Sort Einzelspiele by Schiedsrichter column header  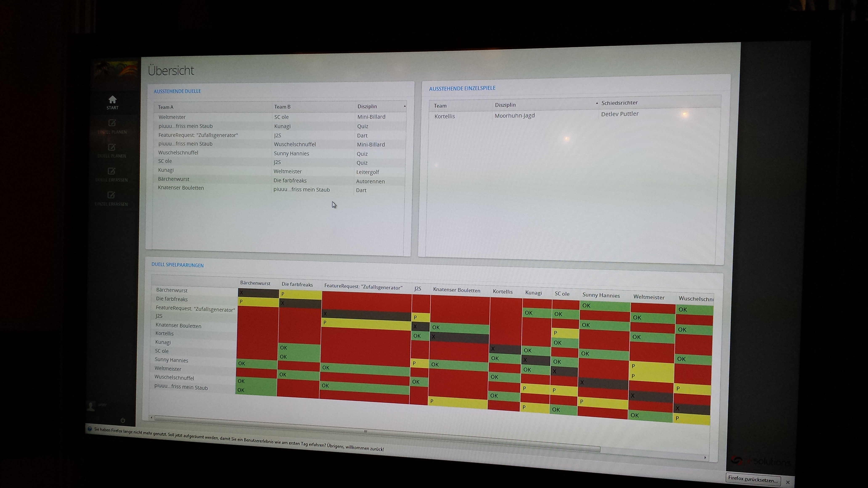[x=619, y=103]
